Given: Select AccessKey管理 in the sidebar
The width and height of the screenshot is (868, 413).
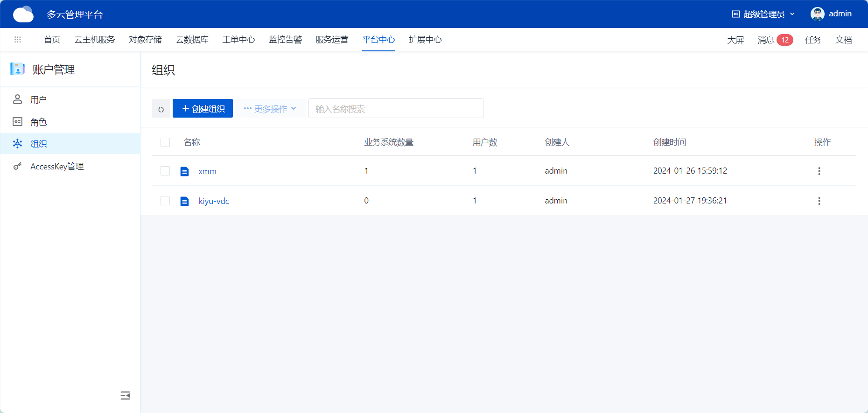Looking at the screenshot, I should point(57,167).
